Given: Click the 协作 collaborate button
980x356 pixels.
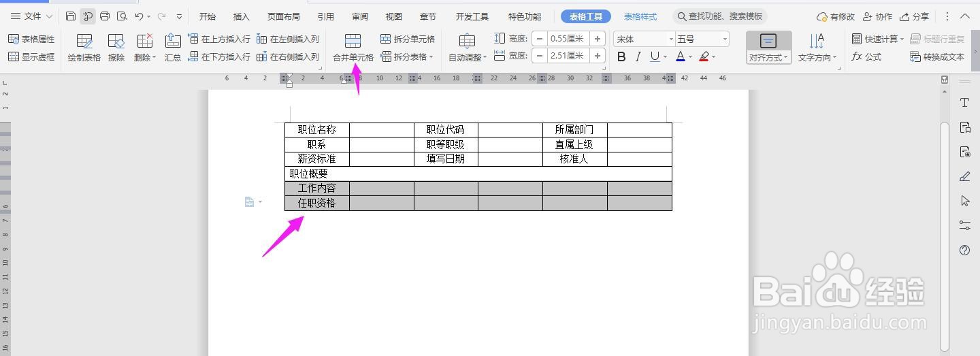Looking at the screenshot, I should click(877, 16).
